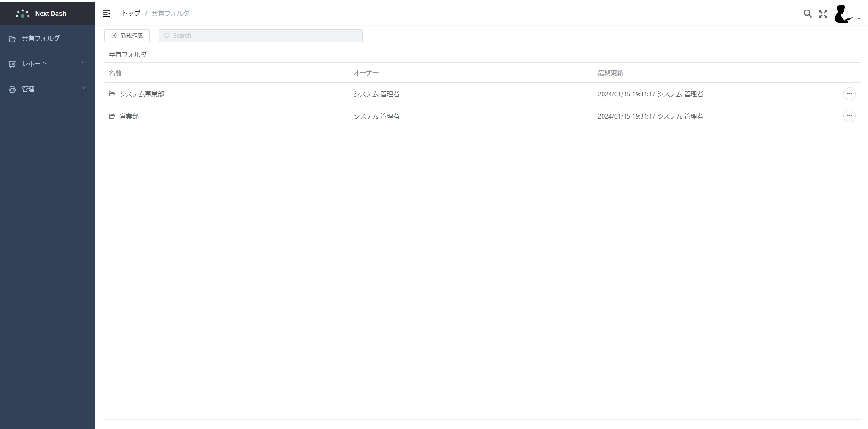868x429 pixels.
Task: Open more options for 営業部 row
Action: coord(849,116)
